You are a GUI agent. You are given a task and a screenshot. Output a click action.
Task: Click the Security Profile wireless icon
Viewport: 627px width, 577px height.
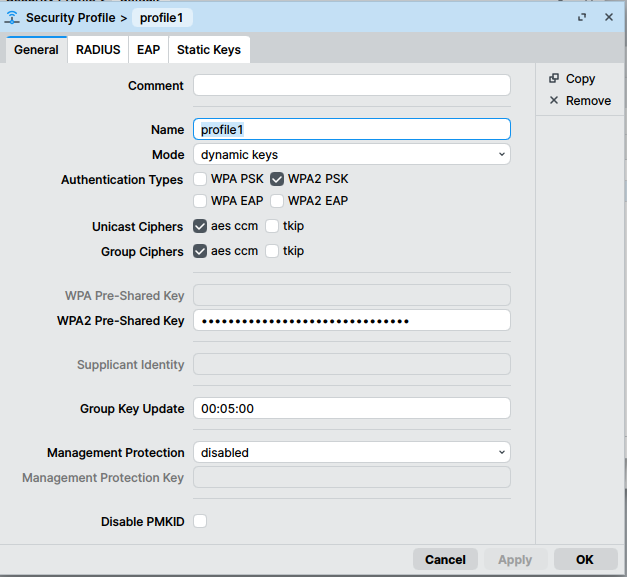tap(13, 17)
